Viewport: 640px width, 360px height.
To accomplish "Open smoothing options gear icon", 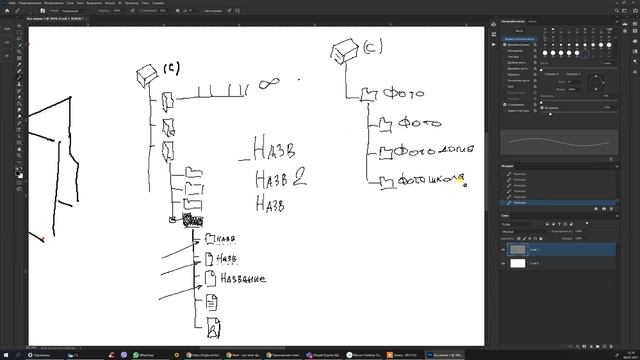I will 178,11.
